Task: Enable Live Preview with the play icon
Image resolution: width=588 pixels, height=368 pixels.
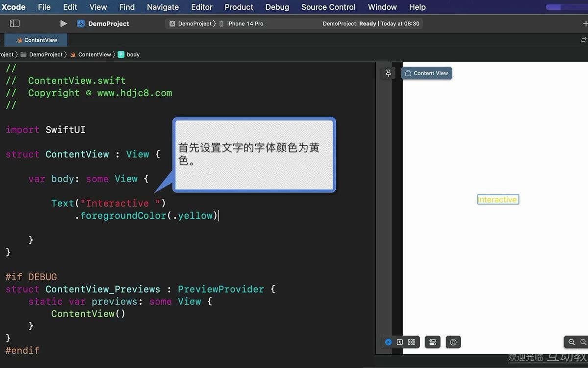Action: tap(389, 342)
